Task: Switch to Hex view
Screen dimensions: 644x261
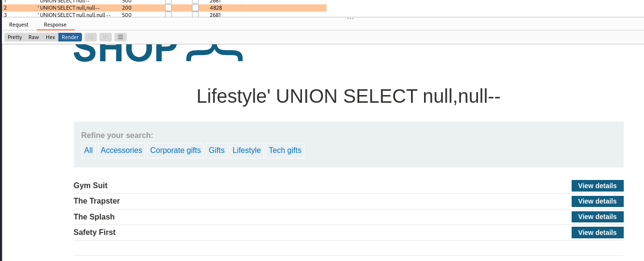Action: (x=50, y=37)
